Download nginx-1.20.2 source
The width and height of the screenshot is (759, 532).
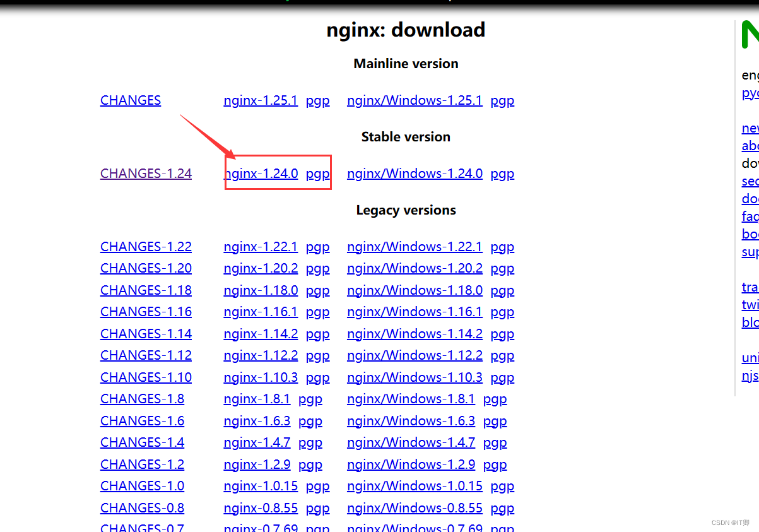coord(261,268)
